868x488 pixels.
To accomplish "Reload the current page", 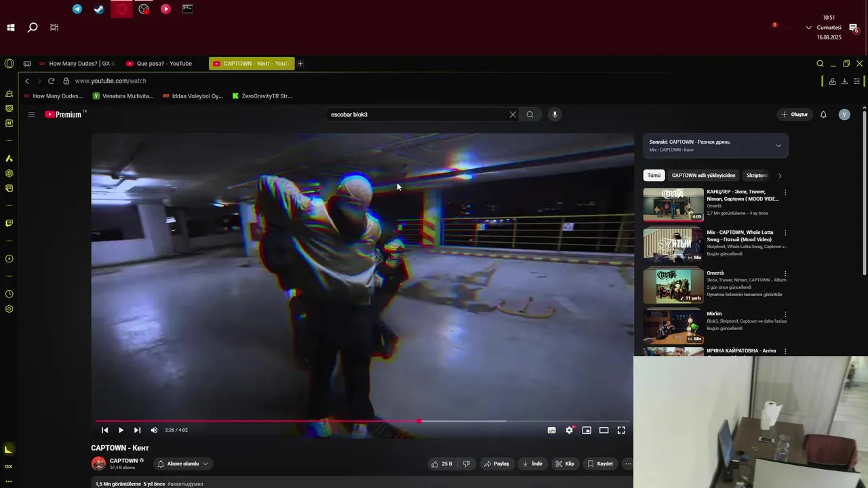I will tap(51, 81).
